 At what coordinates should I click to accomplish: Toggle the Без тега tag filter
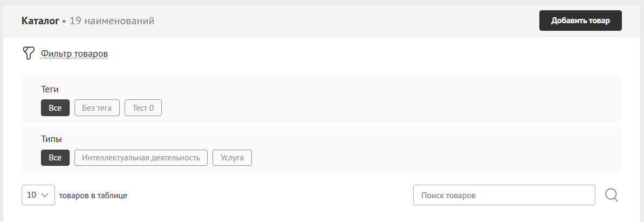(97, 107)
